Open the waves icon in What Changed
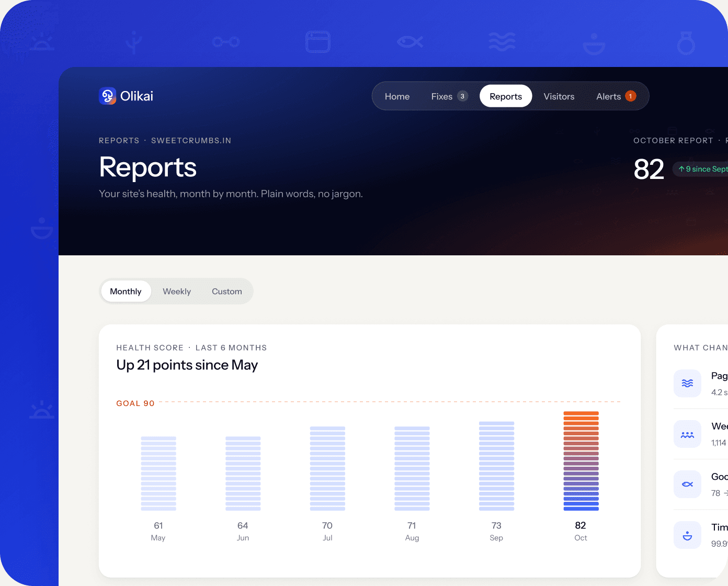Image resolution: width=728 pixels, height=586 pixels. pyautogui.click(x=687, y=384)
